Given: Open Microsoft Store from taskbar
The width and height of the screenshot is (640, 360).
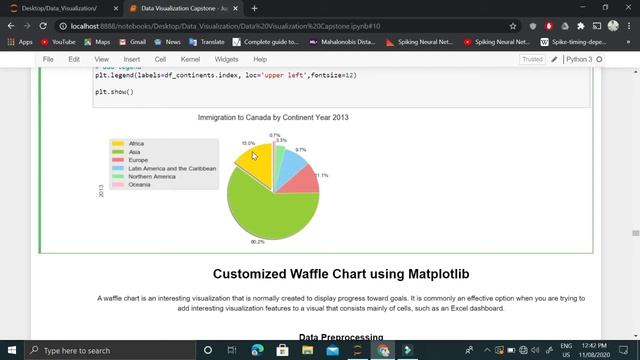Looking at the screenshot, I should tap(282, 350).
